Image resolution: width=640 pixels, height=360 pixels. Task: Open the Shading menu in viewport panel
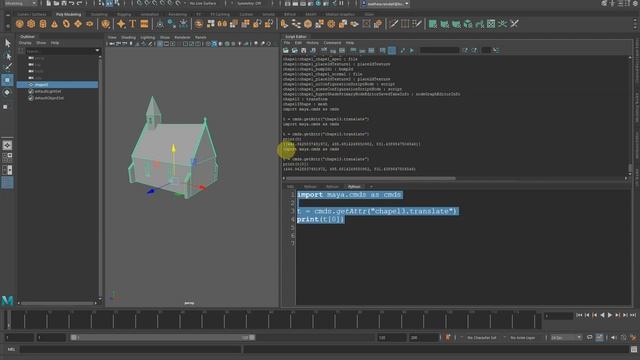pos(128,37)
